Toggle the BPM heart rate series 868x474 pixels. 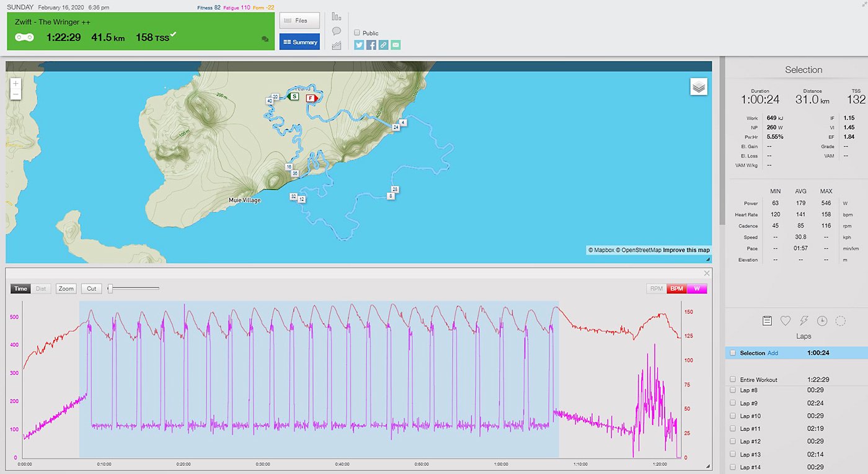click(x=676, y=288)
